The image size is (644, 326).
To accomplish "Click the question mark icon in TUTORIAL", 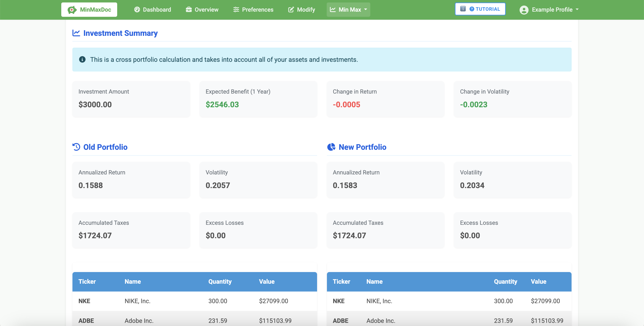I will pyautogui.click(x=472, y=9).
